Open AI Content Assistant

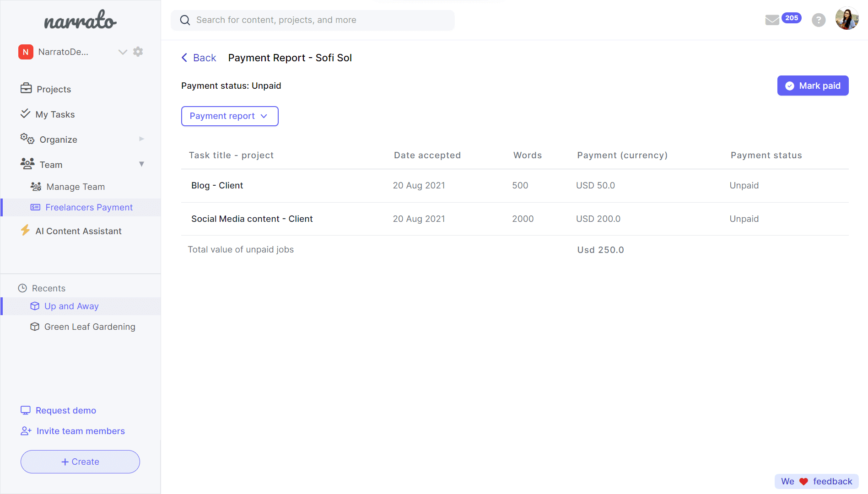pyautogui.click(x=78, y=231)
